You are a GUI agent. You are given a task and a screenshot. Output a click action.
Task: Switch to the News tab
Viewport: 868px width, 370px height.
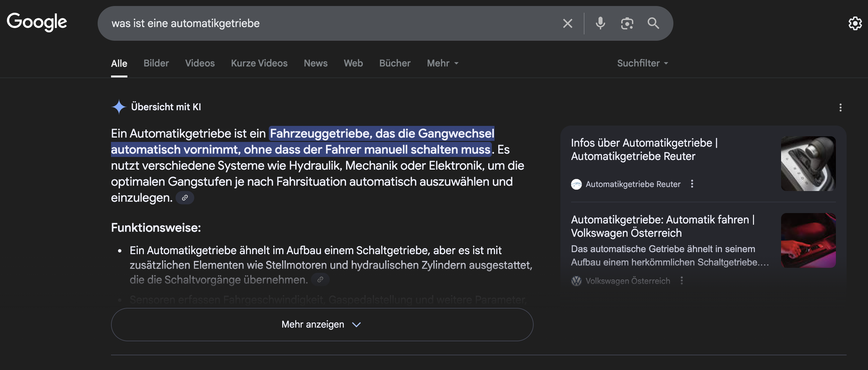pos(316,63)
